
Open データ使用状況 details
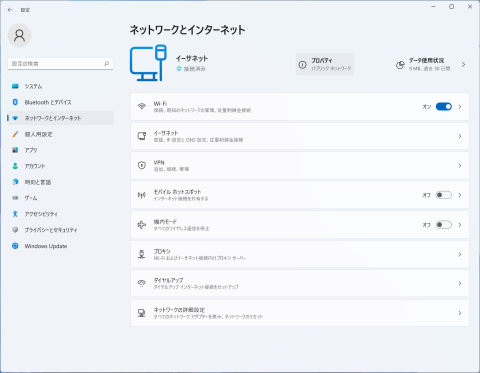pyautogui.click(x=431, y=64)
